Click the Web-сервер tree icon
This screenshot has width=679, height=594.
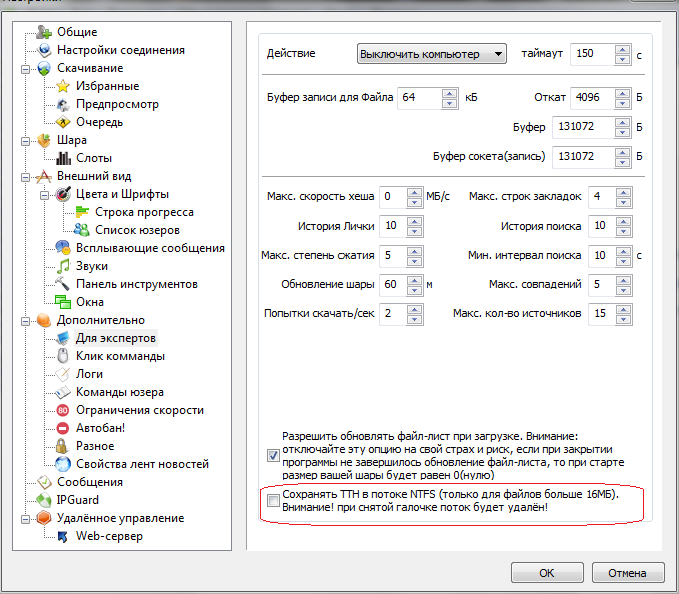63,536
